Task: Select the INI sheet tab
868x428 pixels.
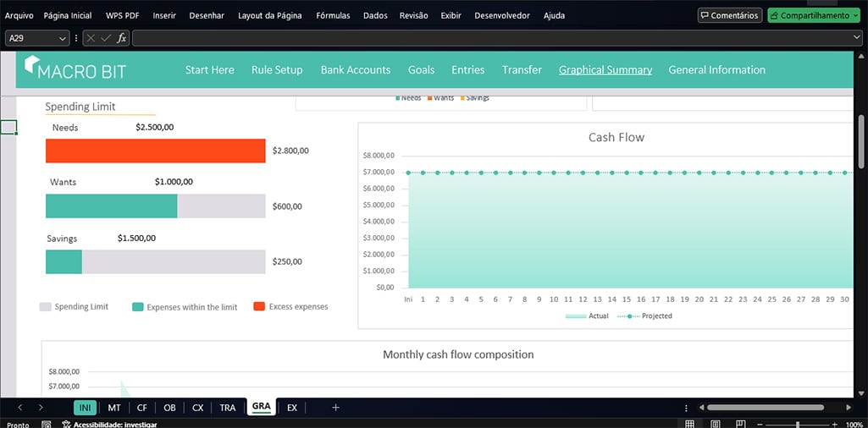Action: (x=85, y=408)
